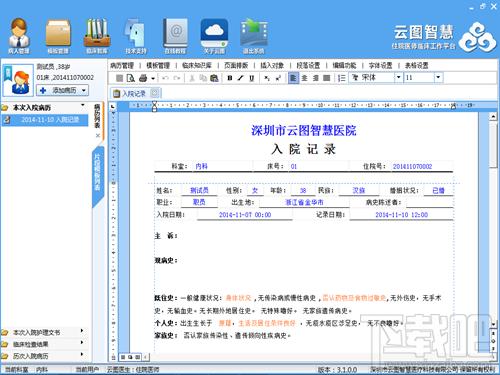Toggle underline formatting

(x=252, y=78)
